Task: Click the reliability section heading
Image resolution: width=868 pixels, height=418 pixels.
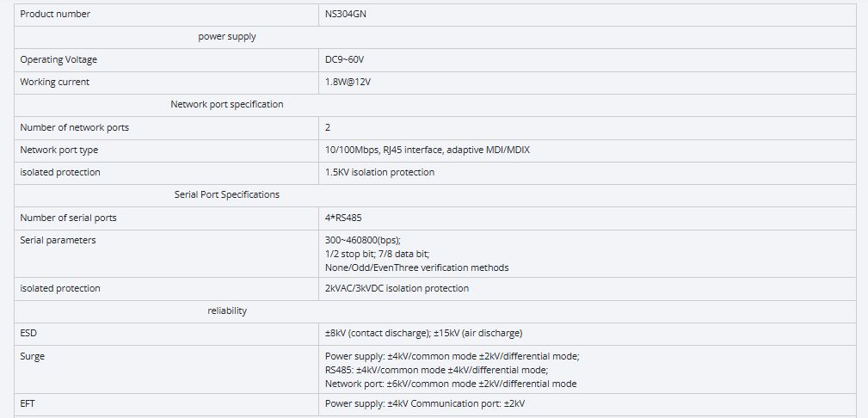Action: [227, 310]
